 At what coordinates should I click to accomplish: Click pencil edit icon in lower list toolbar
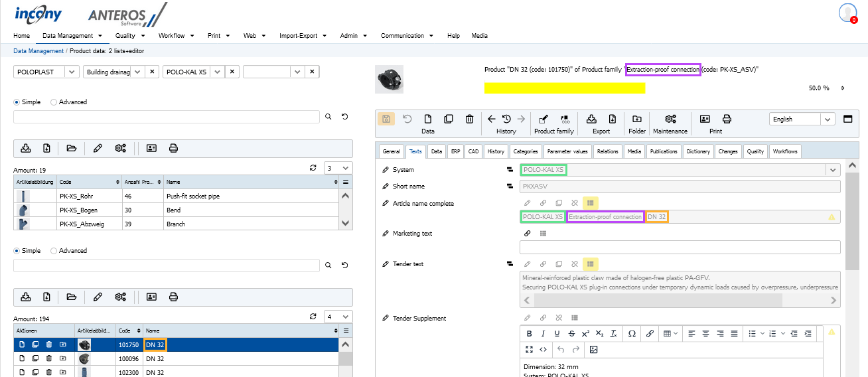[x=98, y=297]
